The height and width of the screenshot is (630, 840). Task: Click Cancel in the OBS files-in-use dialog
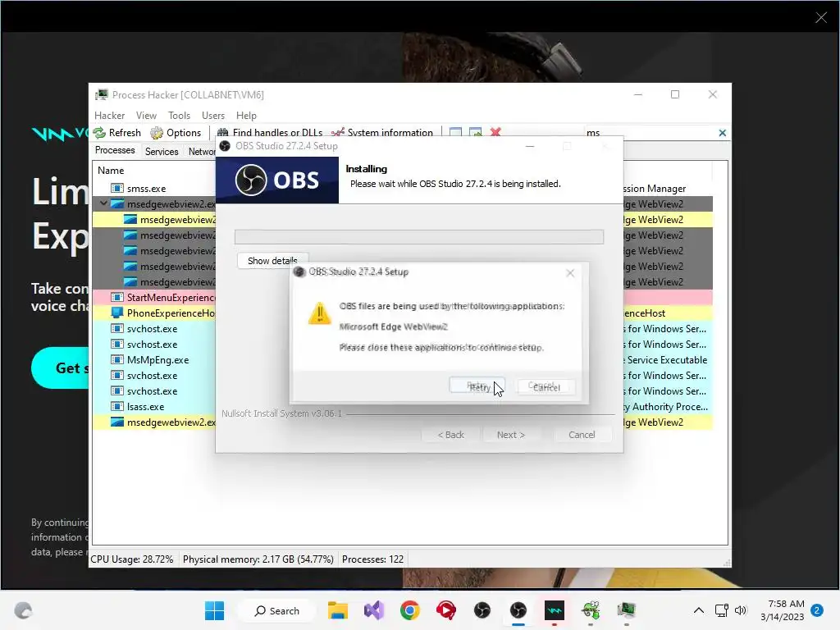click(x=546, y=386)
